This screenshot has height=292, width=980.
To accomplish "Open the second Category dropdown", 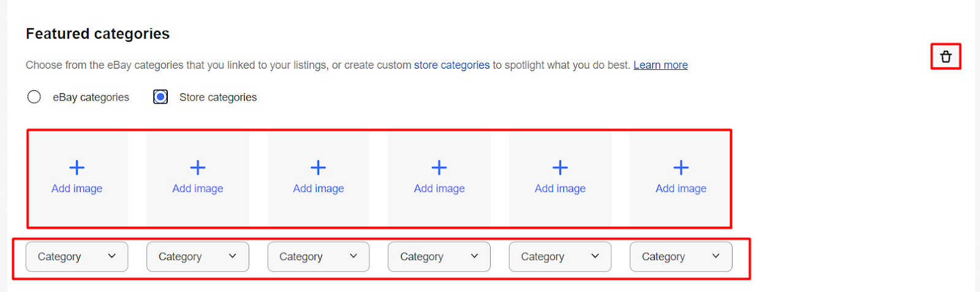I will 197,256.
